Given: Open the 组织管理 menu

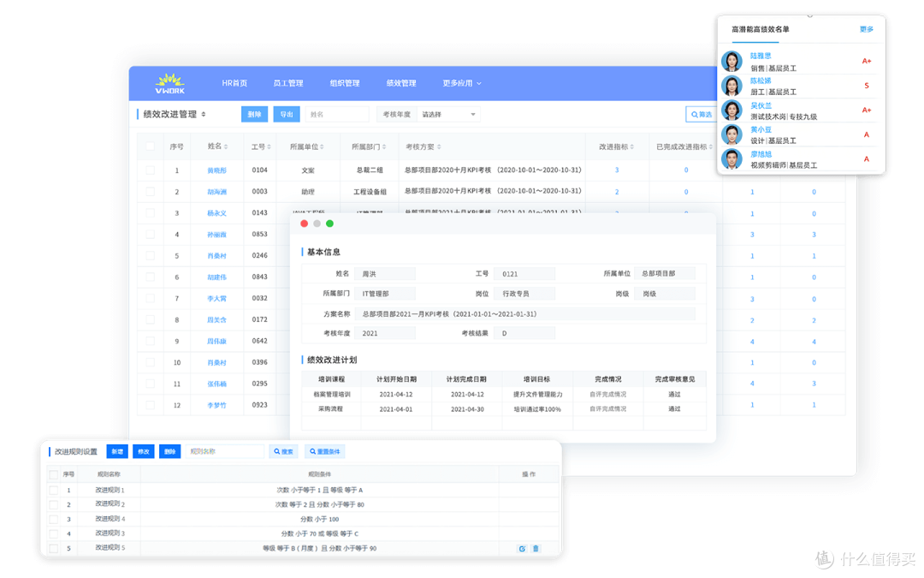Looking at the screenshot, I should tap(345, 83).
